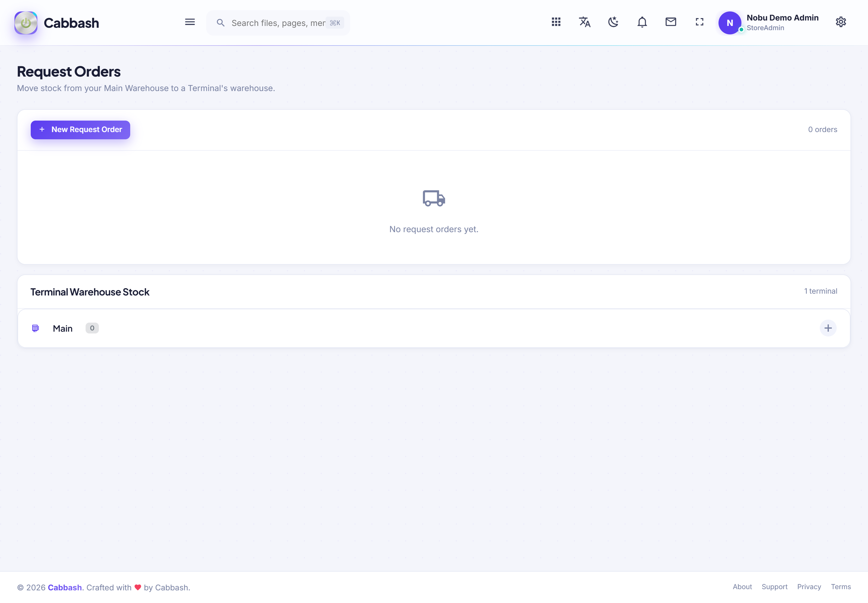Click the ⌘K shortcut badge
Image resolution: width=868 pixels, height=603 pixels.
click(335, 23)
